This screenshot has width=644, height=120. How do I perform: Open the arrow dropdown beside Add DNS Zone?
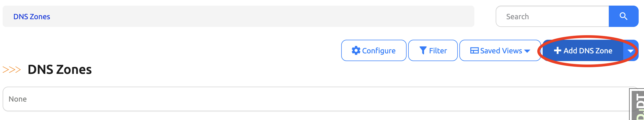(631, 51)
